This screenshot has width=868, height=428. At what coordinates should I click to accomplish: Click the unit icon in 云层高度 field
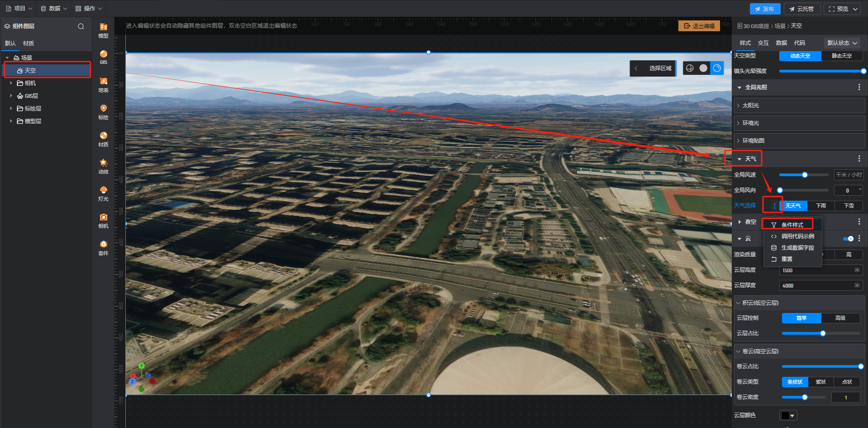(857, 270)
